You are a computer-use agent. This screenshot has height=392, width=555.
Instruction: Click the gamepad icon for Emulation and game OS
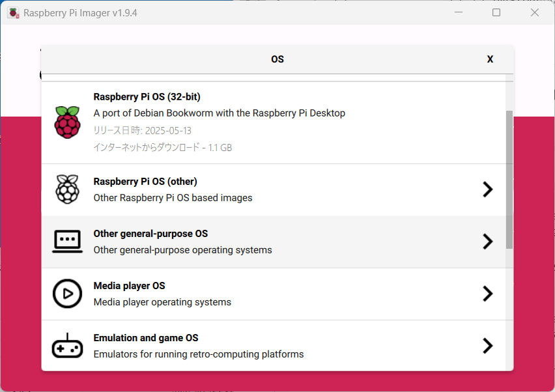coord(67,346)
